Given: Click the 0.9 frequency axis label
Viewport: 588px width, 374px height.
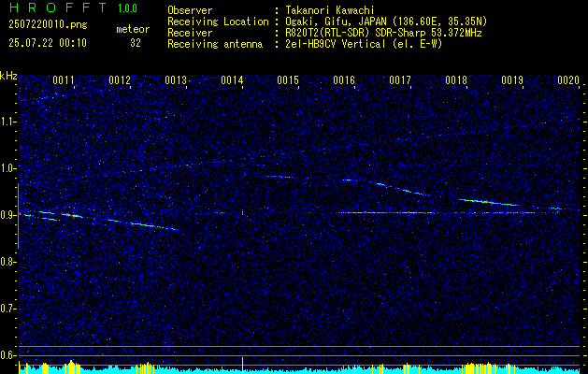Looking at the screenshot, I should pos(7,215).
